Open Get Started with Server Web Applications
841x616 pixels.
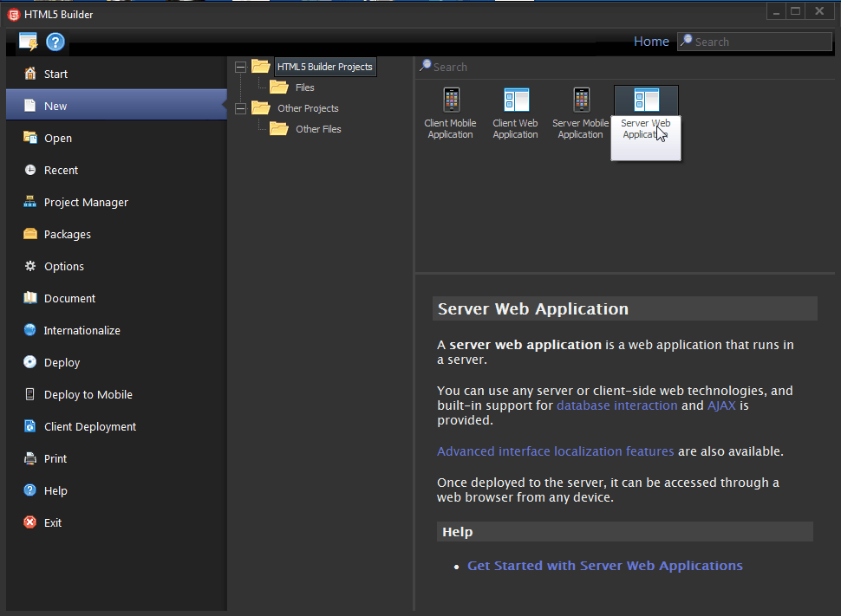[x=605, y=566]
